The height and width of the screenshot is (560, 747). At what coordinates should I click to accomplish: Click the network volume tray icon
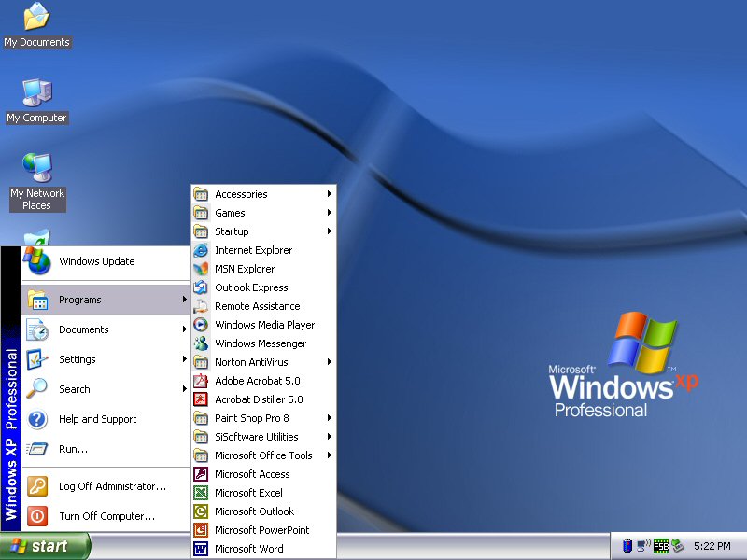coord(644,546)
